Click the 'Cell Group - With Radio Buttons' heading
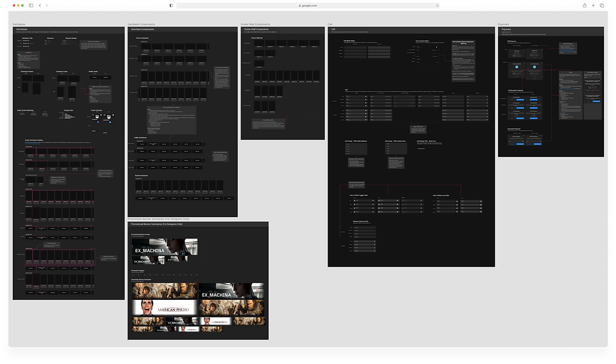Screen dimensions: 616x364 tap(356, 141)
